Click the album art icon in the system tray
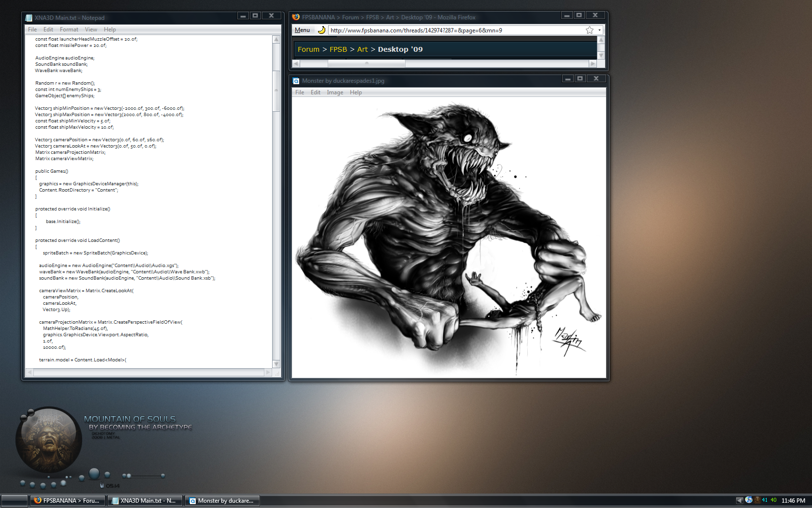Viewport: 812px width, 508px height. coord(757,500)
